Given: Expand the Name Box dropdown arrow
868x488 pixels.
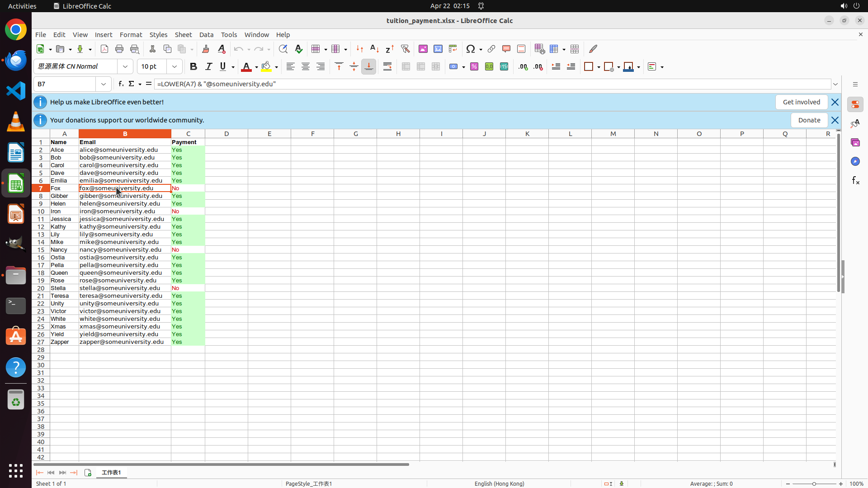Looking at the screenshot, I should click(104, 84).
